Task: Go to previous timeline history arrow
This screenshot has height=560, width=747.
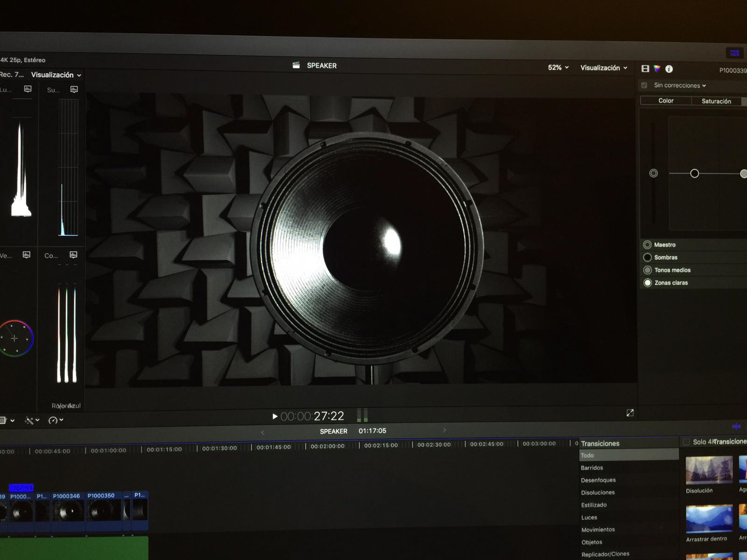Action: coord(263,432)
